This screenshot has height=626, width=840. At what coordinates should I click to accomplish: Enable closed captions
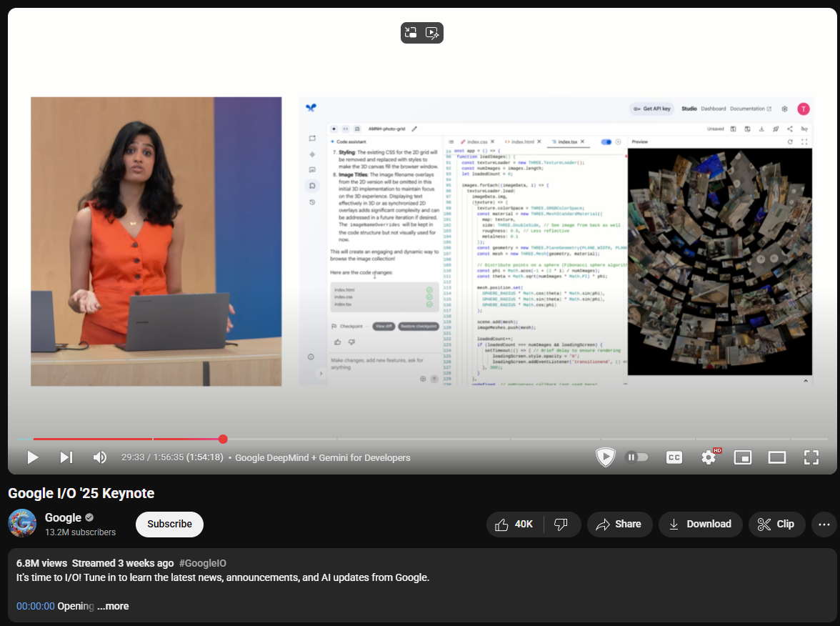pos(674,457)
